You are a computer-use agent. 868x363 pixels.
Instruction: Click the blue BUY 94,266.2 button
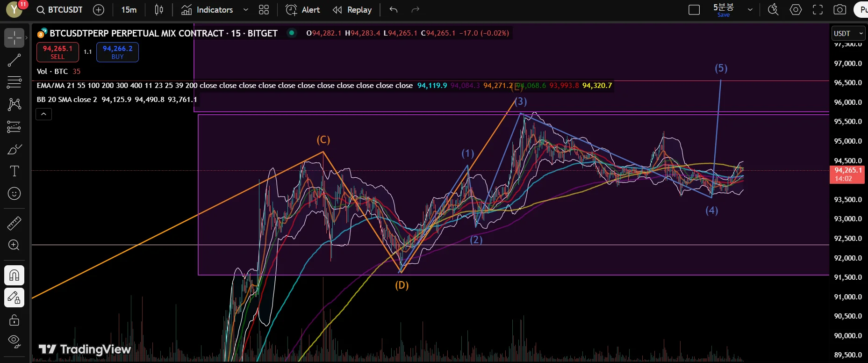117,52
